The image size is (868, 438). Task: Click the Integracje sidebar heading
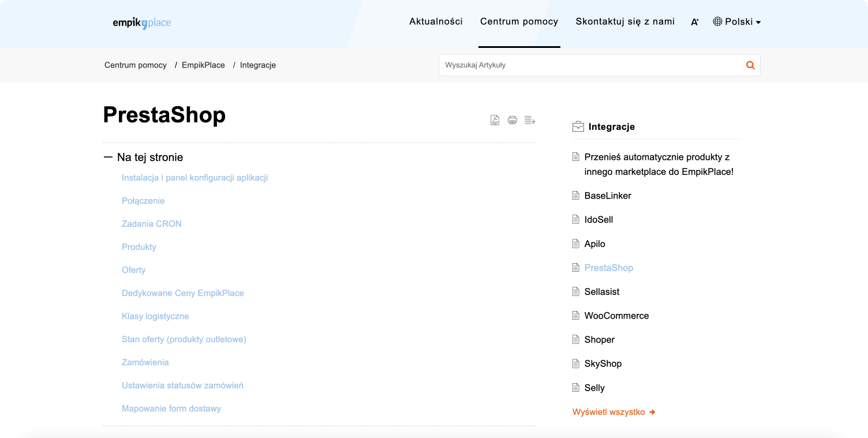612,126
